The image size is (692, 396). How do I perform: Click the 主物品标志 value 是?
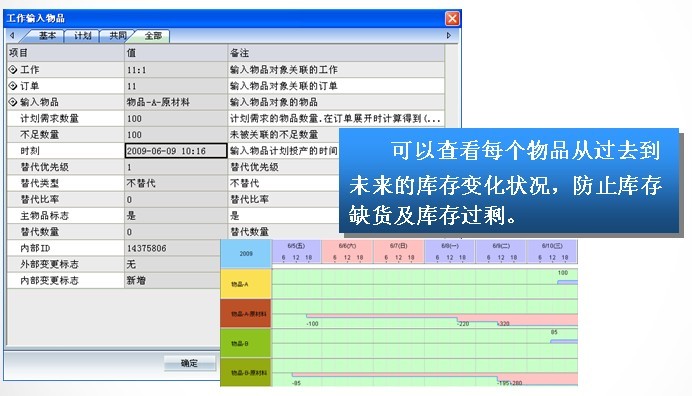click(x=176, y=216)
